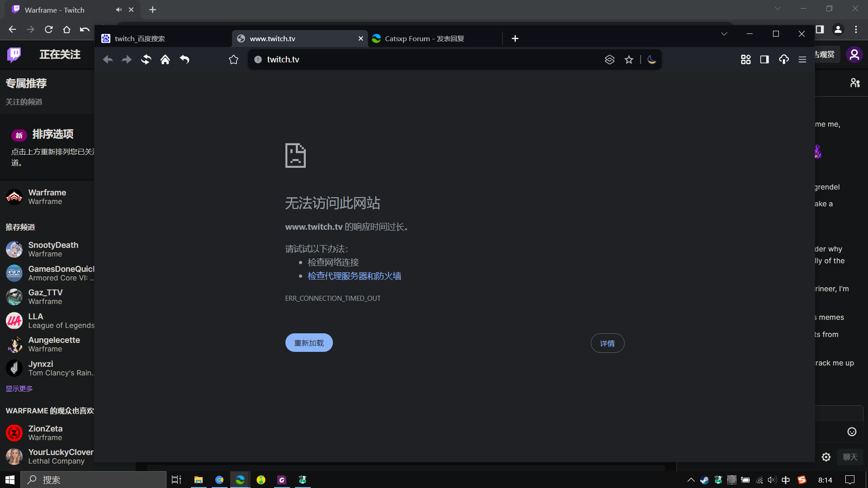Click the bookmark star left of address bar
The image size is (868, 488).
pos(233,60)
